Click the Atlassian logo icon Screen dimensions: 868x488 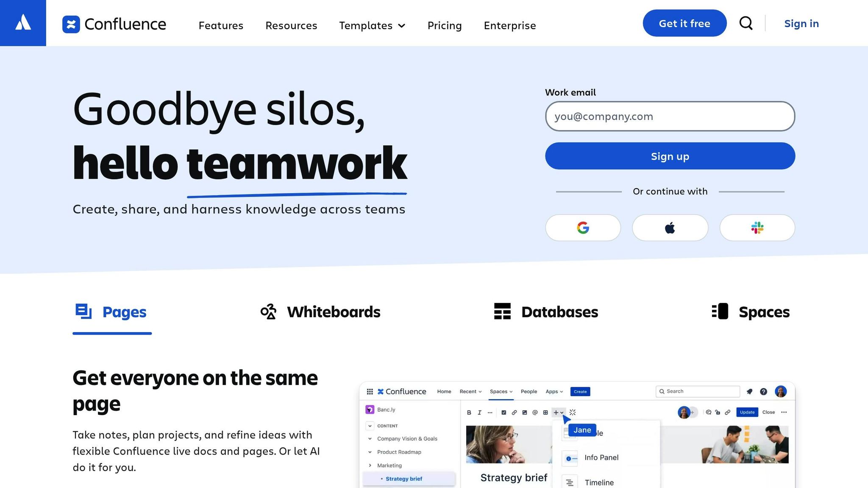click(23, 23)
